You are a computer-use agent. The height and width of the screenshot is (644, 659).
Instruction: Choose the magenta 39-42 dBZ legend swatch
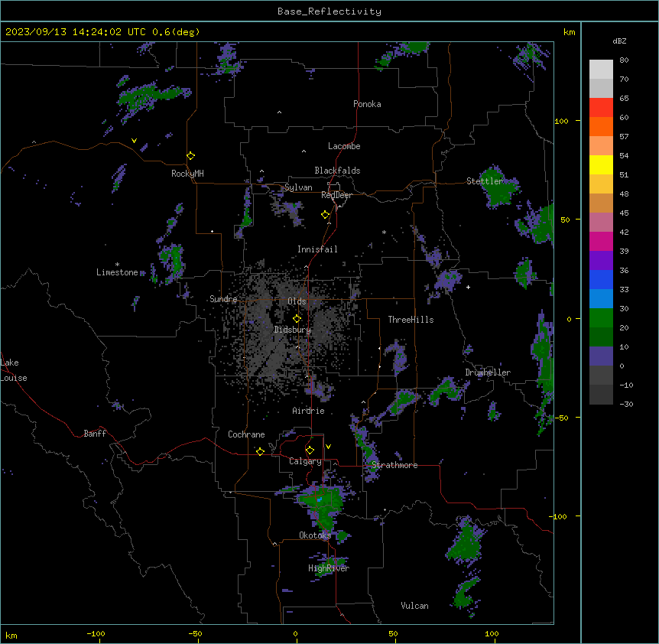tap(601, 241)
